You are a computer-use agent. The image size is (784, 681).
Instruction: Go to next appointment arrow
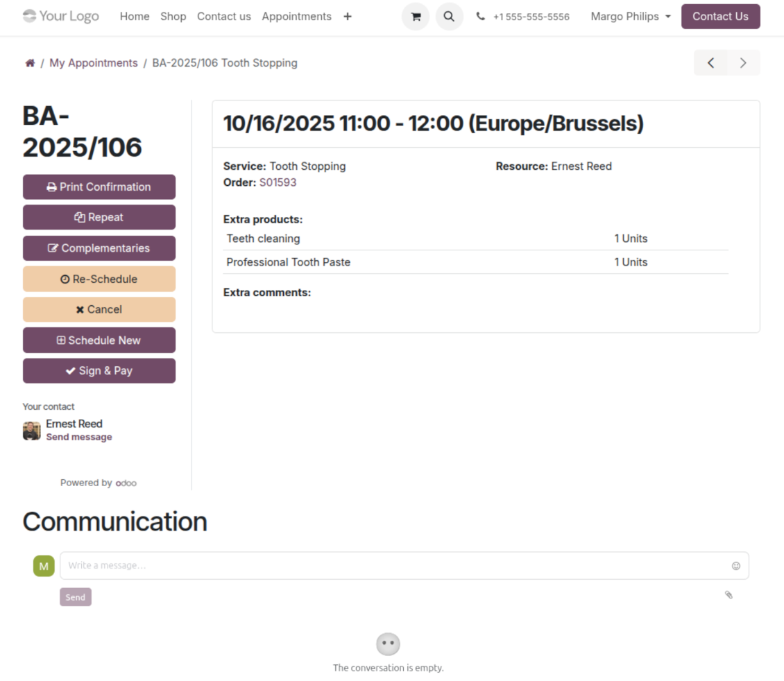743,63
